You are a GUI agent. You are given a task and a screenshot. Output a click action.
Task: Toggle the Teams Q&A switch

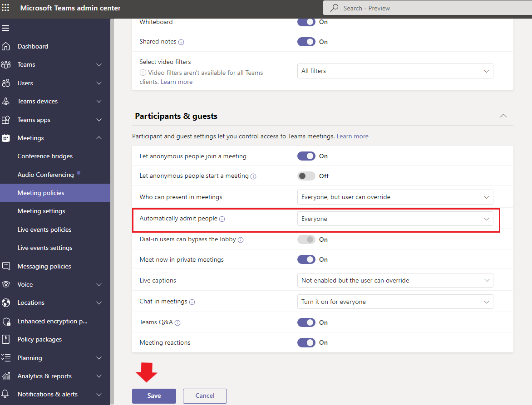click(306, 322)
